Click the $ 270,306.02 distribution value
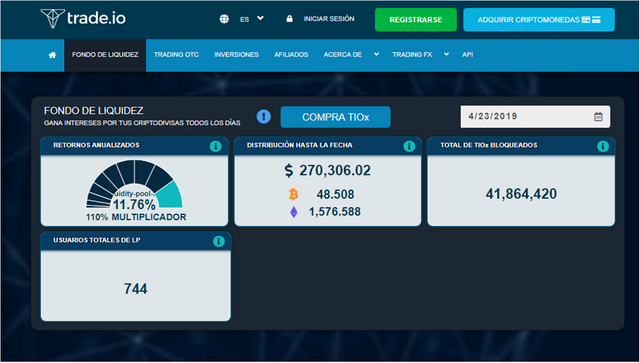Viewport: 640px width, 363px height. tap(327, 170)
